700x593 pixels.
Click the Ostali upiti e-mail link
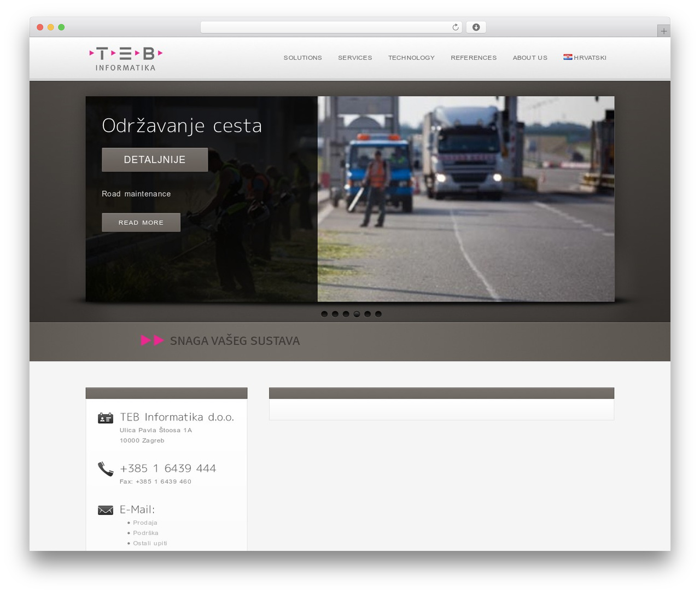pyautogui.click(x=150, y=543)
